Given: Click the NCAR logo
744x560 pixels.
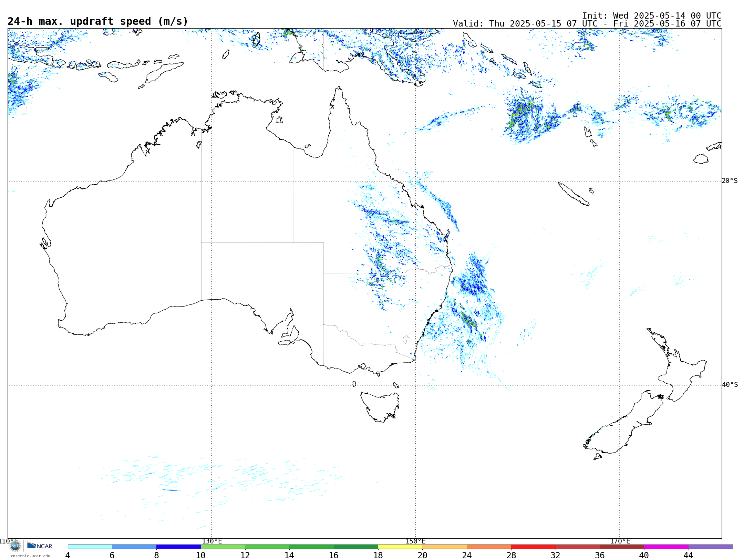Looking at the screenshot, I should coord(40,546).
